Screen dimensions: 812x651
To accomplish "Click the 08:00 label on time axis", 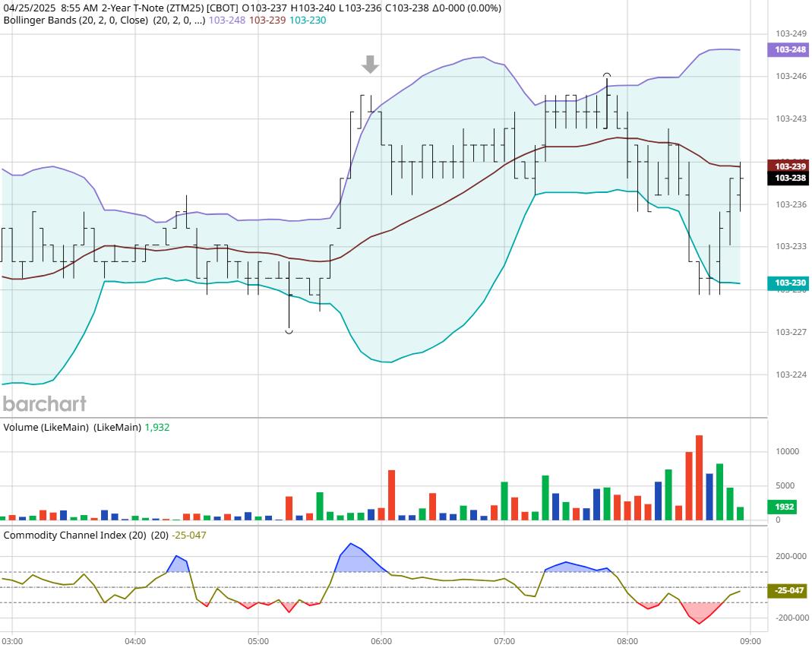I will [x=627, y=640].
